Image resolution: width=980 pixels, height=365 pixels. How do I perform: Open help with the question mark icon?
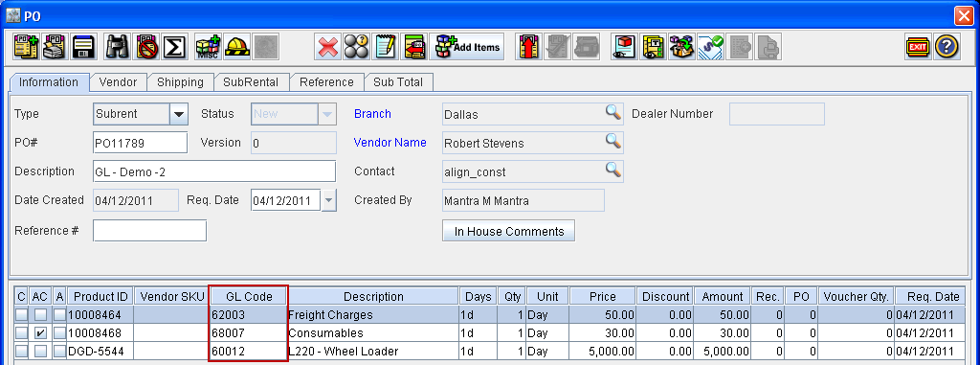[947, 47]
